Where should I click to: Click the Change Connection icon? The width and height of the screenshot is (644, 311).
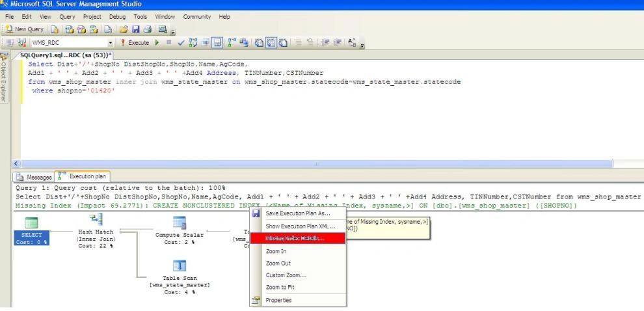21,43
